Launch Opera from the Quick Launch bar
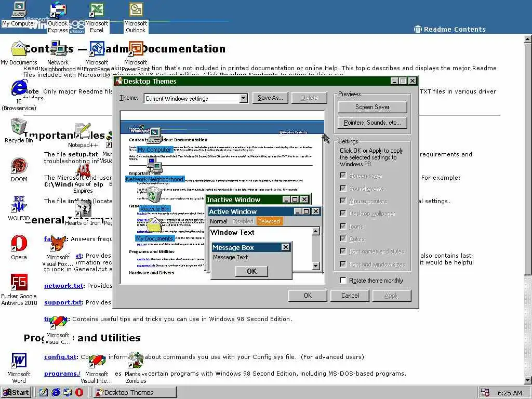Screen dimensions: 532x399 pyautogui.click(x=79, y=392)
